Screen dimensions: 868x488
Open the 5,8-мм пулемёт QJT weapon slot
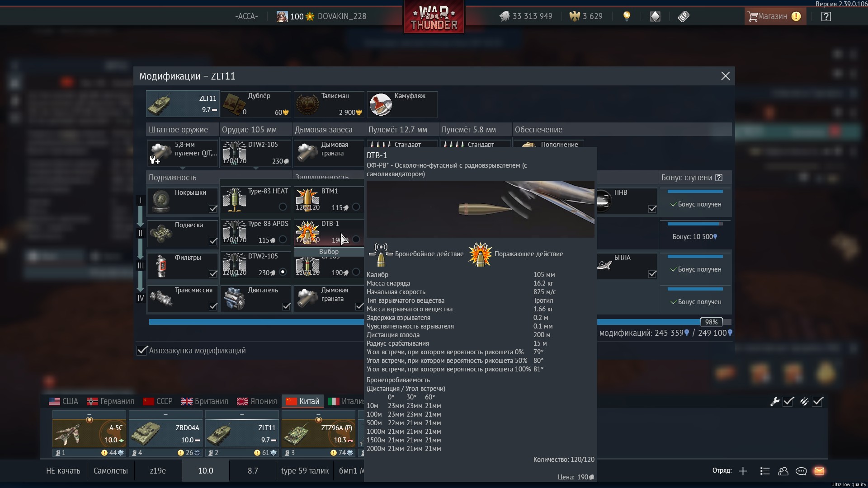182,153
